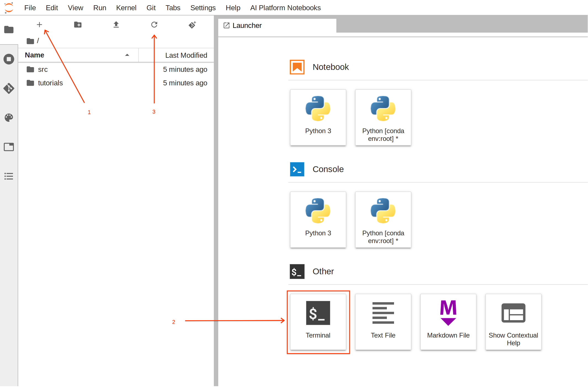The image size is (588, 387).
Task: Refresh the file list
Action: (154, 25)
